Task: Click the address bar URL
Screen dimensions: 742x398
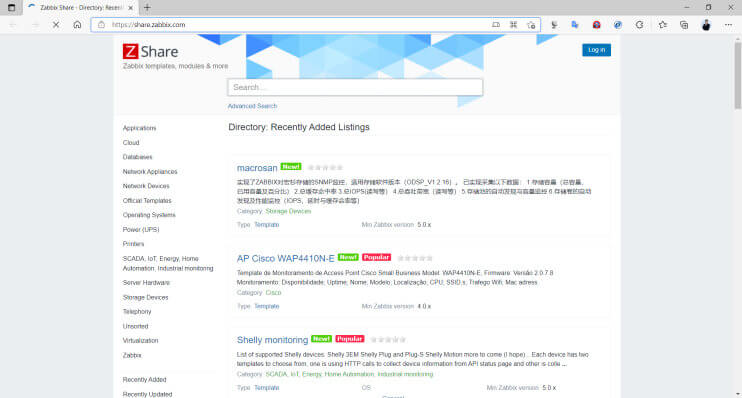Action: [149, 25]
